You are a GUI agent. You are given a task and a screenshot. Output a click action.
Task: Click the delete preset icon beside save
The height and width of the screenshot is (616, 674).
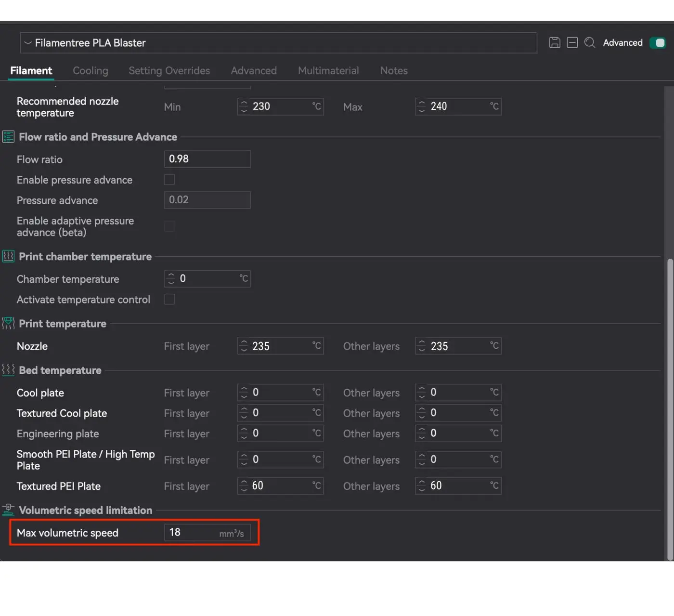572,43
